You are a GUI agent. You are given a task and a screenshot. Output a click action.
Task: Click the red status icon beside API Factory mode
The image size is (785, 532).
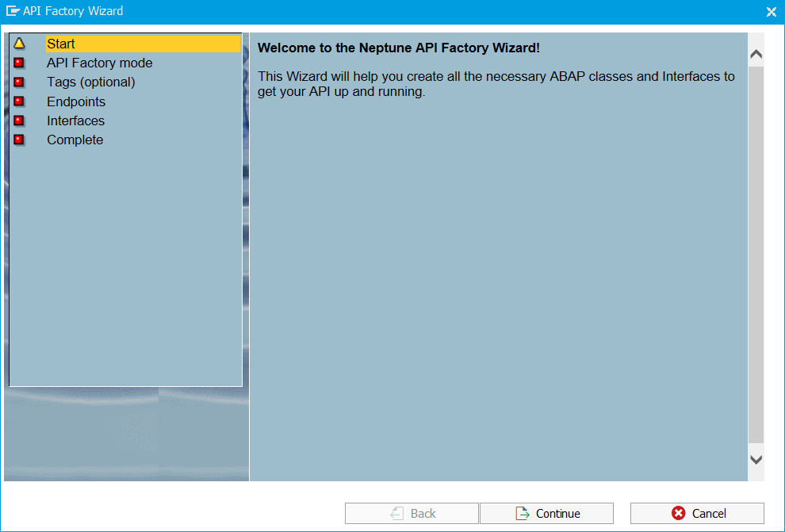click(x=19, y=63)
